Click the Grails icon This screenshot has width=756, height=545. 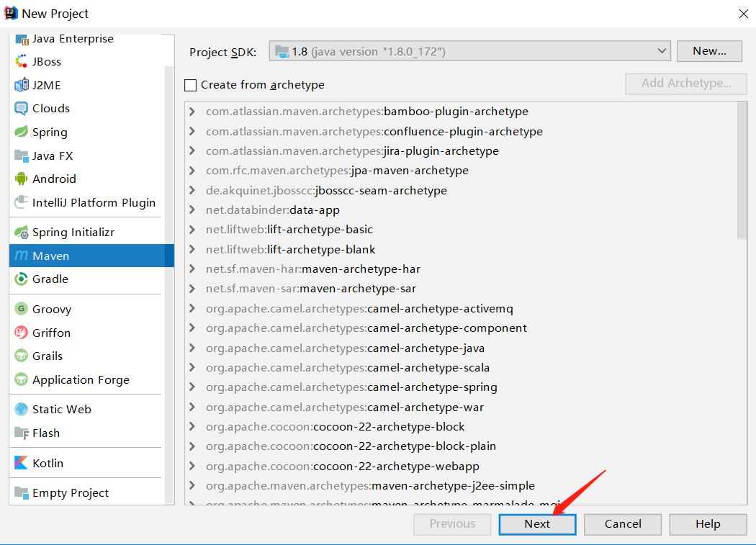coord(21,356)
